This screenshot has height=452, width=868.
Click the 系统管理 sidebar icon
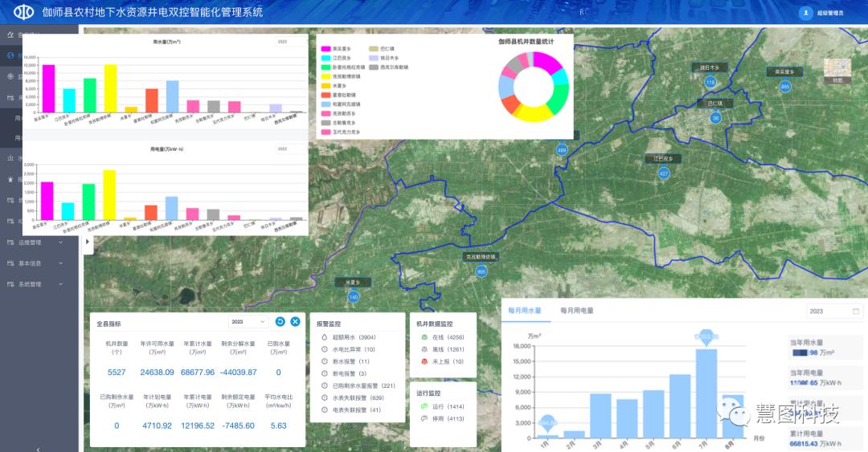(10, 284)
